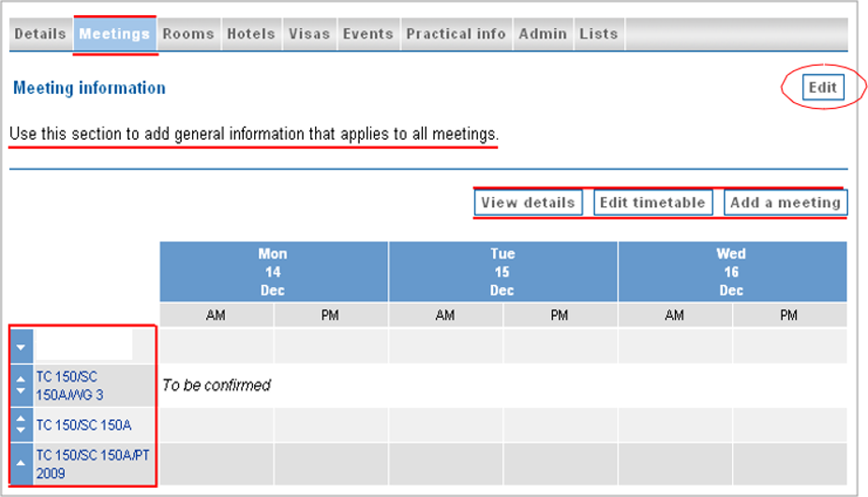
Task: Click Add a meeting
Action: point(786,203)
